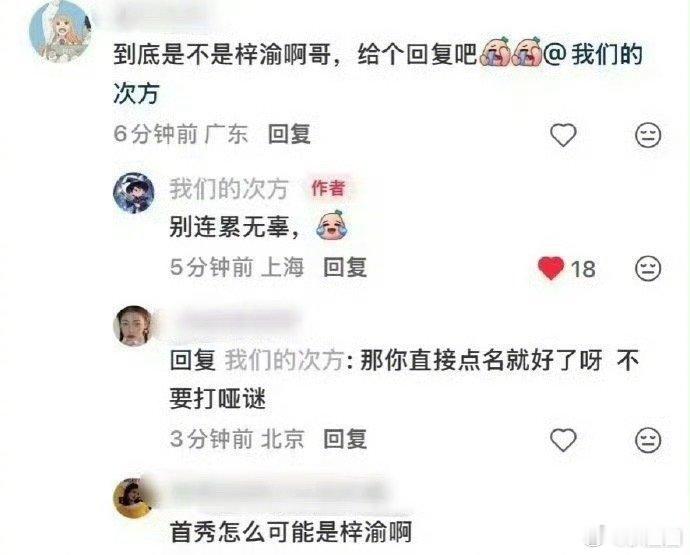Open 我们的次方 author avatar

134,193
